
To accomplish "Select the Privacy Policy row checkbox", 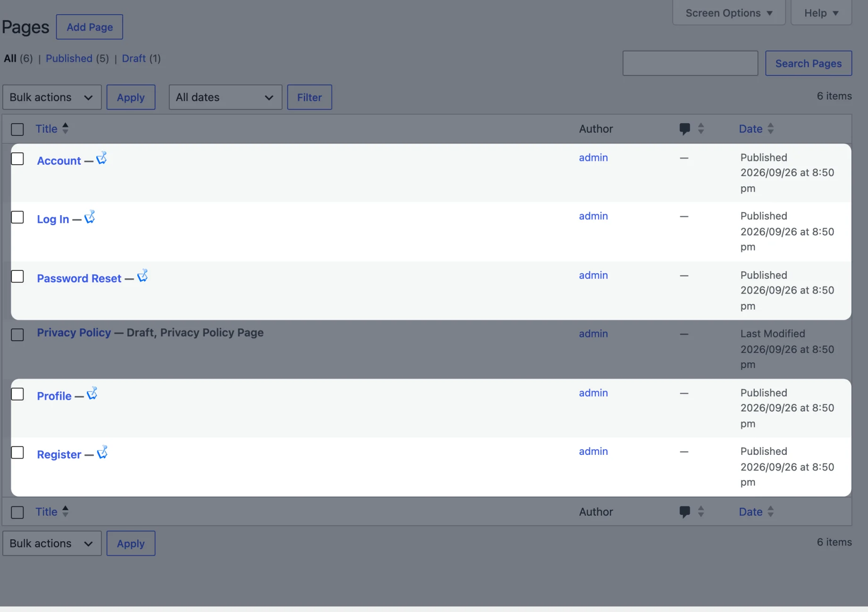I will click(17, 335).
